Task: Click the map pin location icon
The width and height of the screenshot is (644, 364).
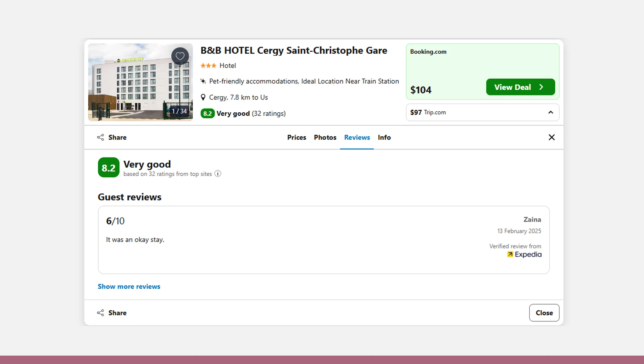Action: coord(203,97)
